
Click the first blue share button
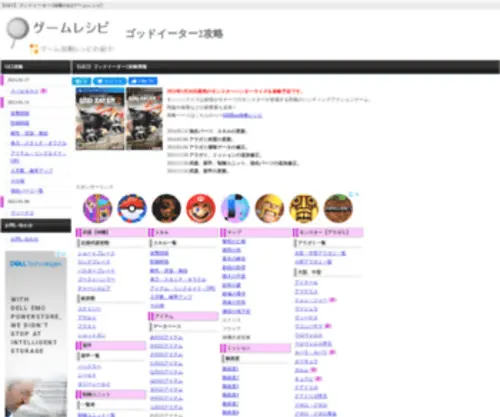click(x=82, y=81)
